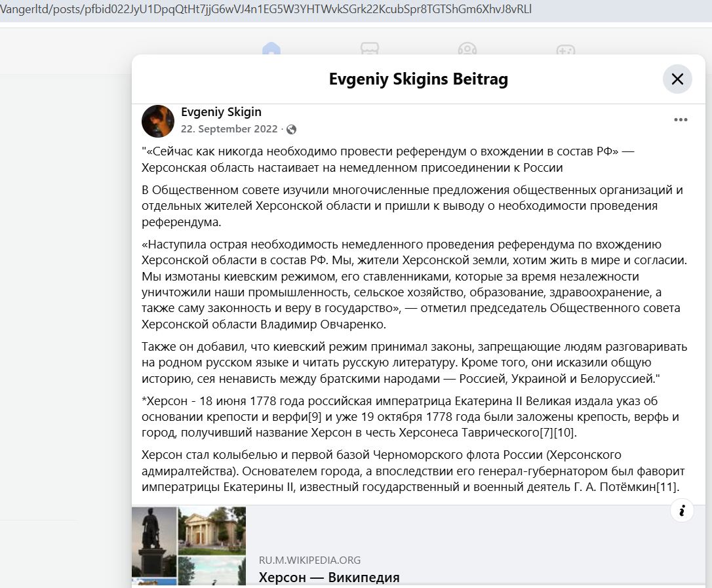Click the 22. September 2022 timestamp
The image size is (712, 588).
[229, 129]
